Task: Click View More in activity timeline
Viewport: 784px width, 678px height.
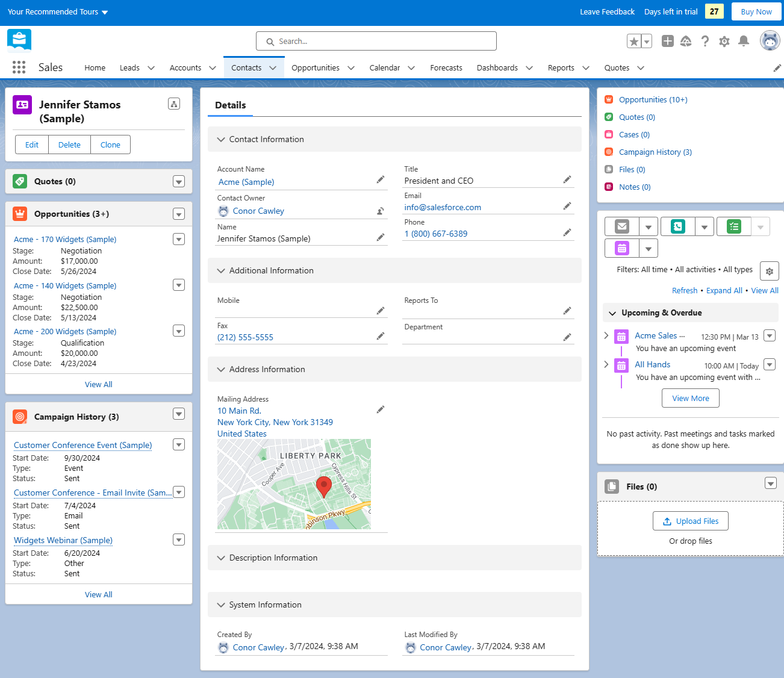Action: pos(691,398)
